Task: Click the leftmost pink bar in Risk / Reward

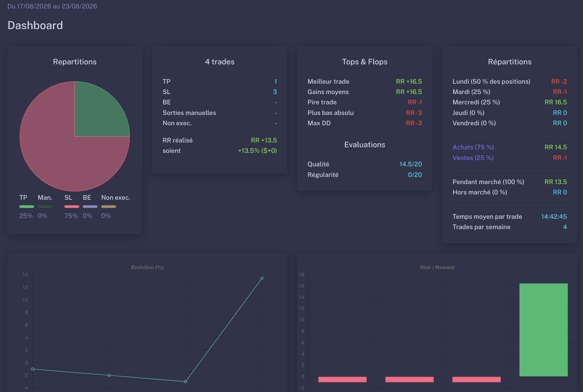Action: click(x=342, y=379)
